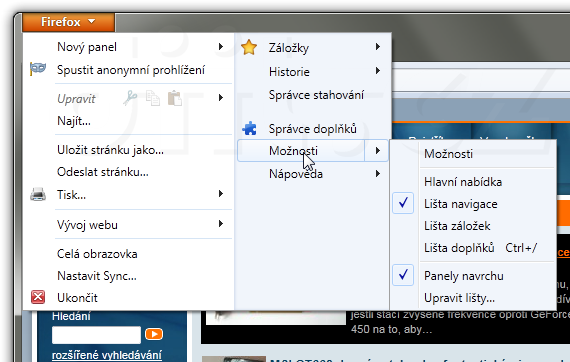This screenshot has width=570, height=362.
Task: Choose Uložit stránku jako...
Action: point(110,150)
